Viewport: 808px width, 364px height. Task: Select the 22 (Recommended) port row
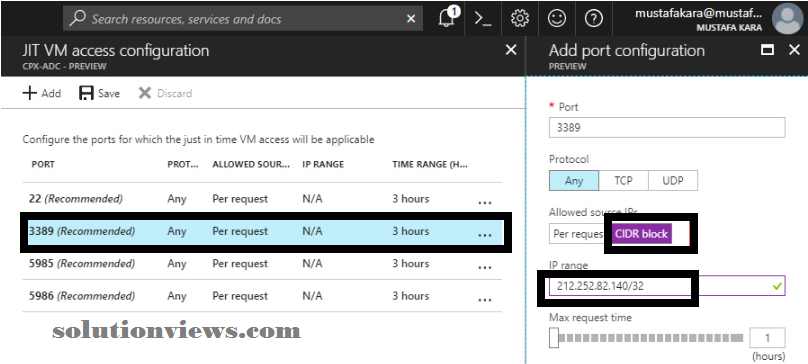coord(262,198)
